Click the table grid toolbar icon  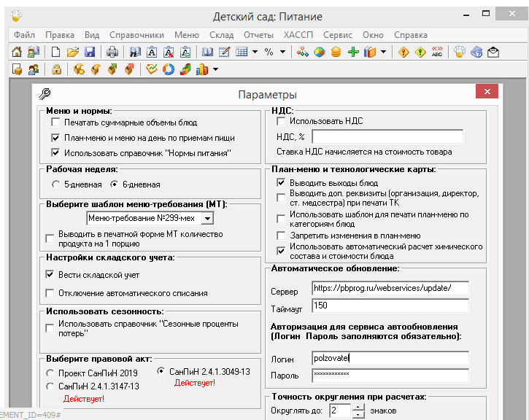tap(242, 52)
